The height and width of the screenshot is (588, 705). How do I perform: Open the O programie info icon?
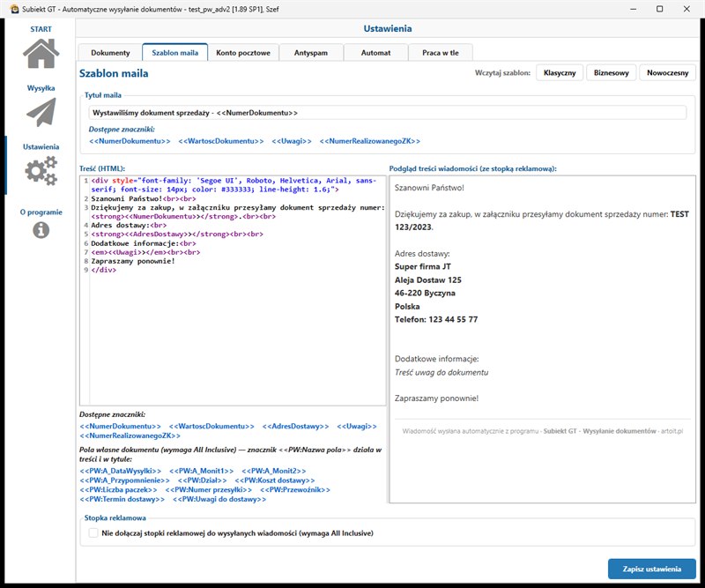coord(41,230)
